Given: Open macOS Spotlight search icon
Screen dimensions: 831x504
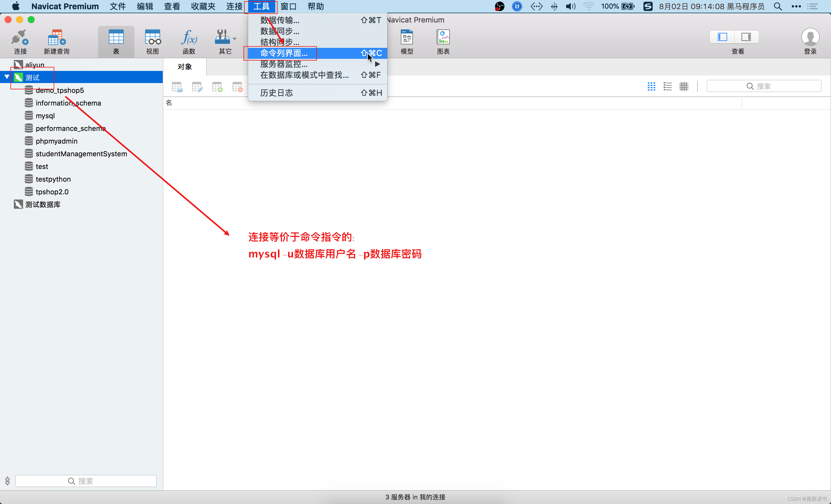Looking at the screenshot, I should tap(778, 6).
